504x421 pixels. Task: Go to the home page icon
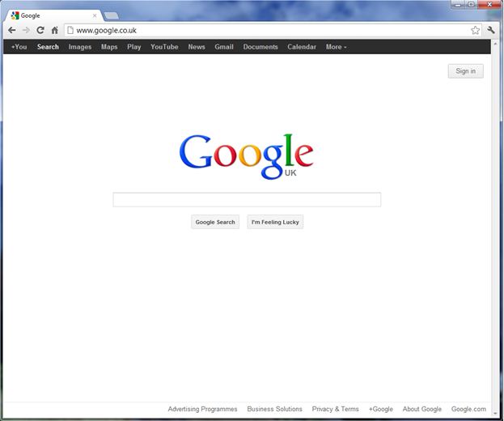[55, 30]
